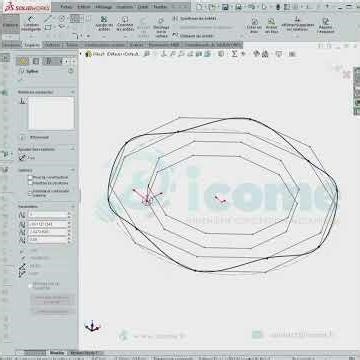The height and width of the screenshot is (360, 360).
Task: Open the Affichage menu
Action: [x=104, y=7]
